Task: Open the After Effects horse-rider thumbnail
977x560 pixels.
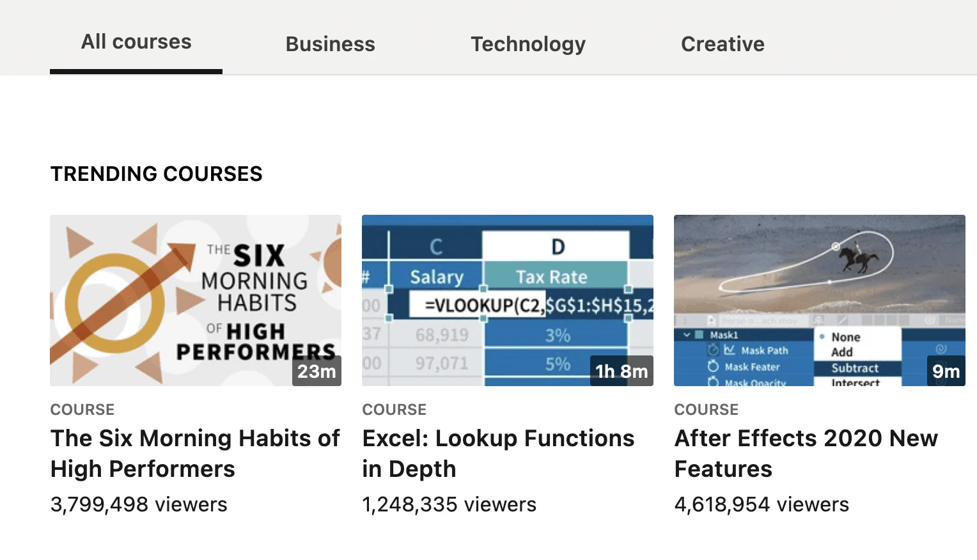Action: click(820, 300)
